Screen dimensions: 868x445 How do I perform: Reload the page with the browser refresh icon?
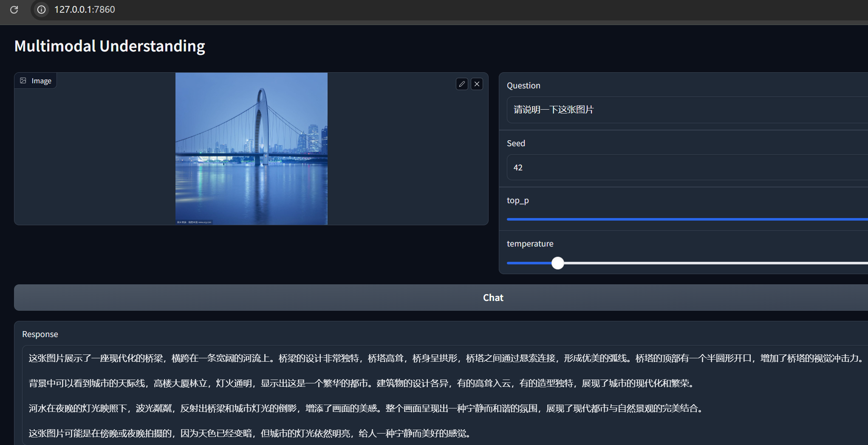(x=14, y=10)
